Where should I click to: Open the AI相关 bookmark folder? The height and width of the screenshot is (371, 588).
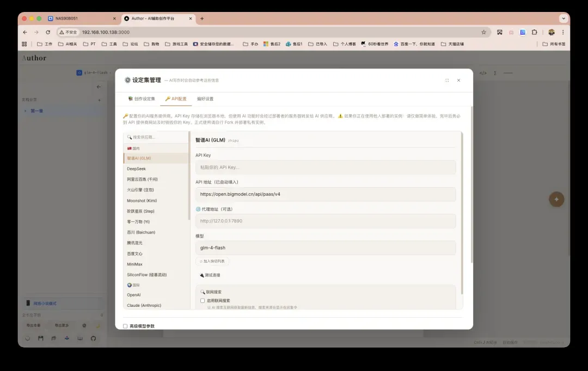(x=68, y=44)
